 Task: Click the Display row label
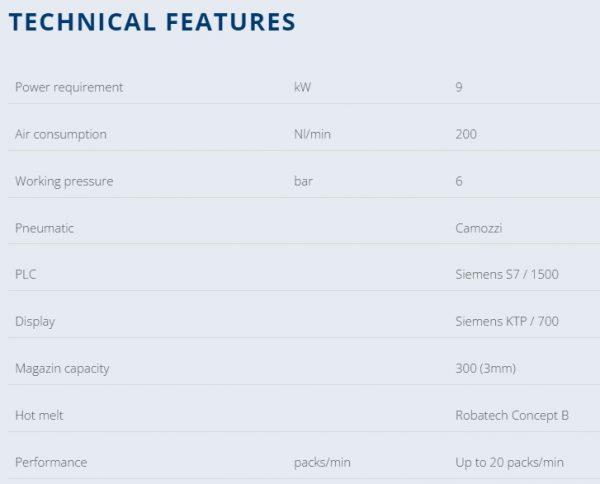point(35,321)
